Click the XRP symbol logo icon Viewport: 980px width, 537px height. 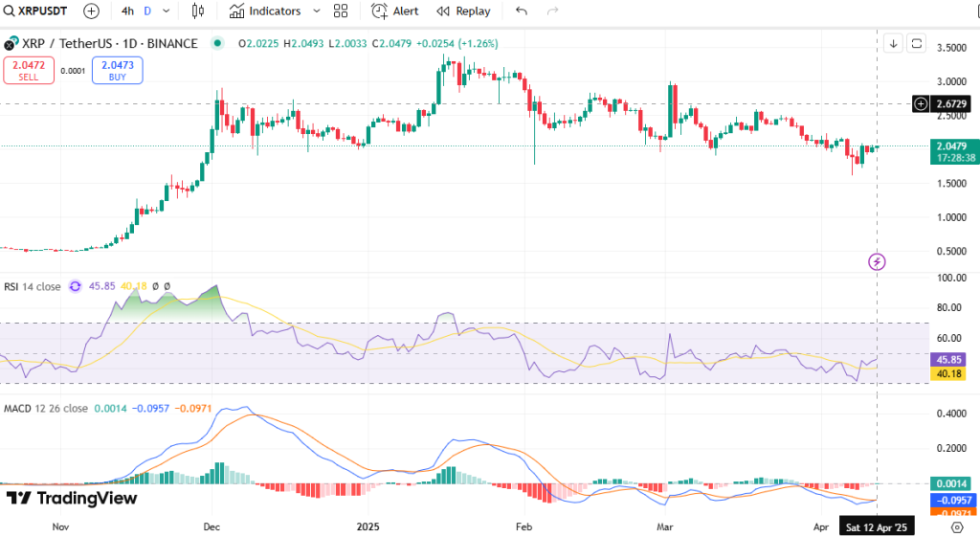[10, 44]
